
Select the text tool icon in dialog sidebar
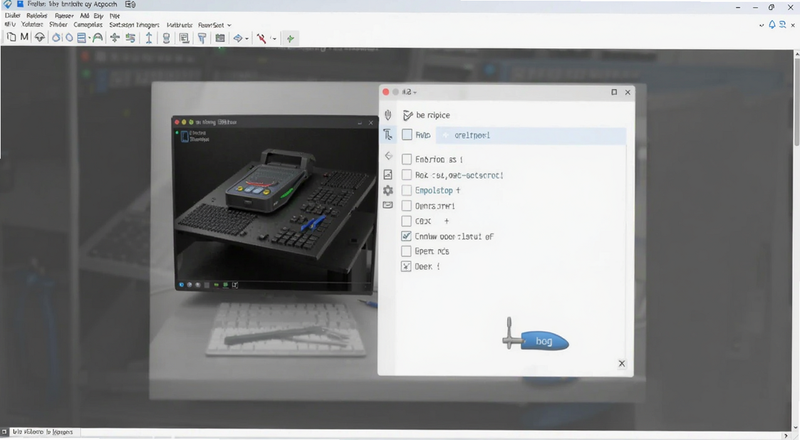click(388, 135)
